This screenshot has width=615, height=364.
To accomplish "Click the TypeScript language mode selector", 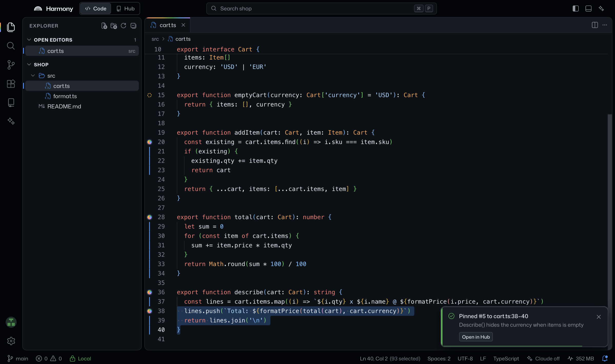I will pos(506,358).
